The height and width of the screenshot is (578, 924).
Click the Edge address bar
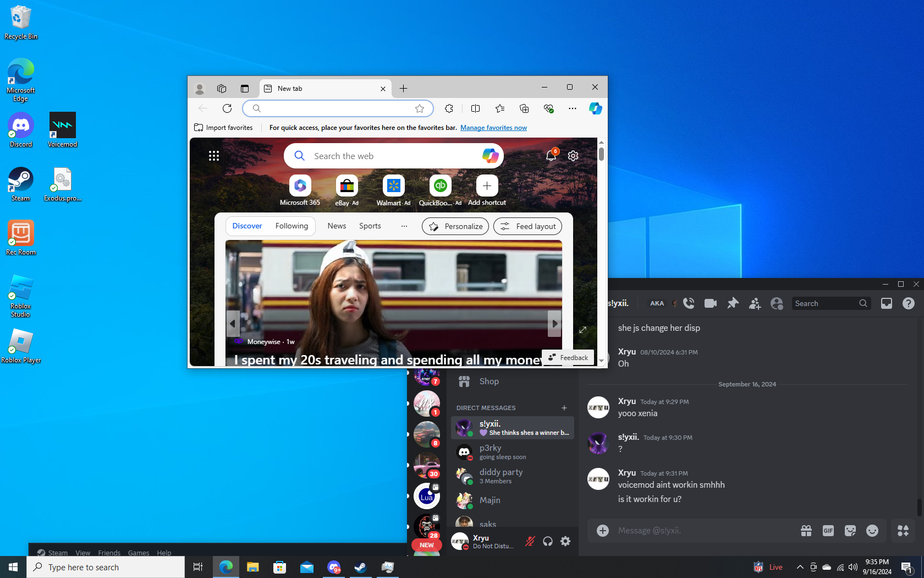point(338,108)
